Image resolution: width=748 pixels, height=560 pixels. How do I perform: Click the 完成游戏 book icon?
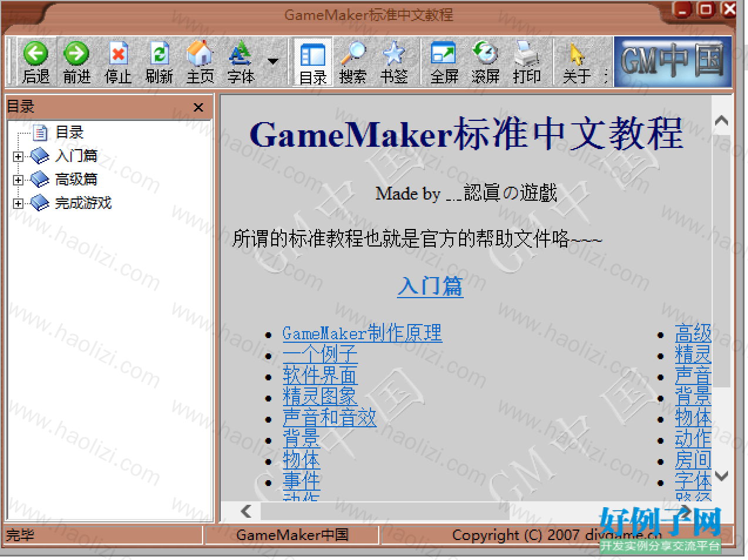pyautogui.click(x=40, y=203)
